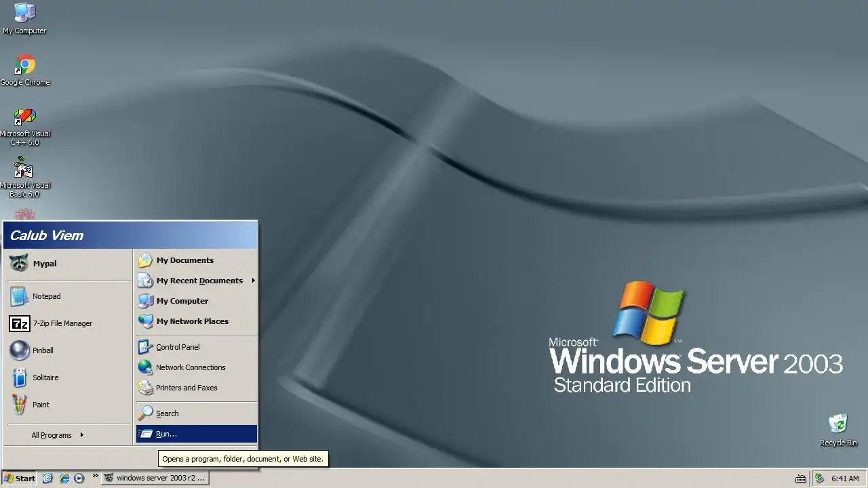This screenshot has width=868, height=488.
Task: Open Microsoft Visual Basic 6.0 desktop shortcut
Action: 25,178
